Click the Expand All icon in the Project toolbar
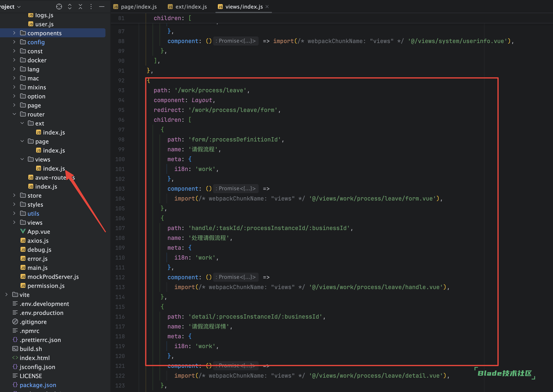Image resolution: width=553 pixels, height=392 pixels. (x=70, y=7)
